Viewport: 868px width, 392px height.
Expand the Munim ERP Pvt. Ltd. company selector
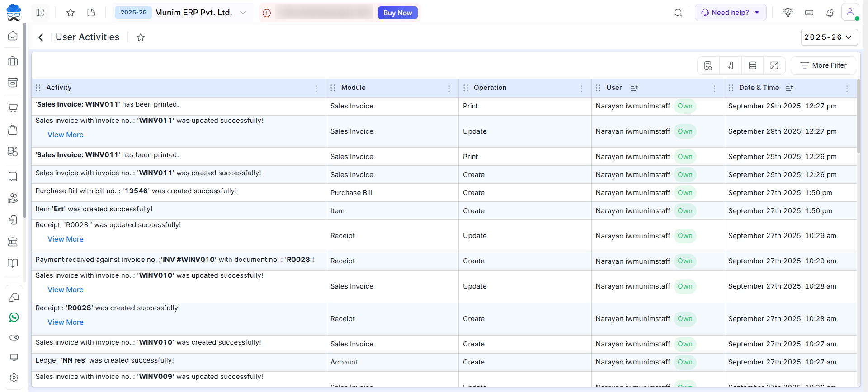[x=243, y=13]
